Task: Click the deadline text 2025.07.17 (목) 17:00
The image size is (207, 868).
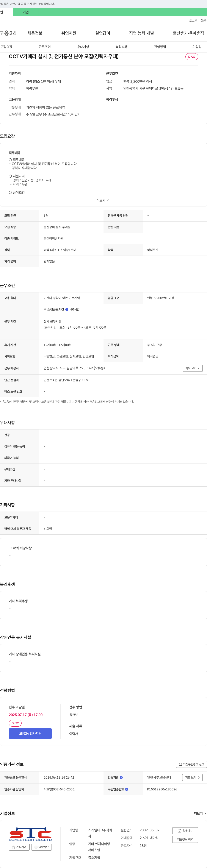Action: pos(26,715)
